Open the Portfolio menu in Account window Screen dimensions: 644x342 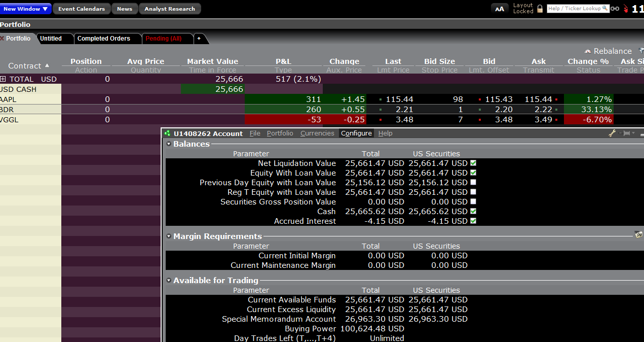click(280, 133)
